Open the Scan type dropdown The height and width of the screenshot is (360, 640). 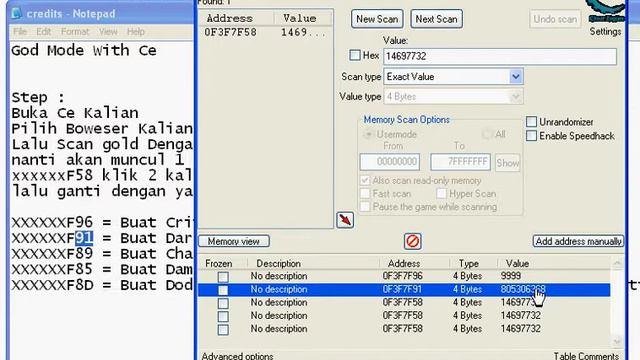tap(516, 76)
